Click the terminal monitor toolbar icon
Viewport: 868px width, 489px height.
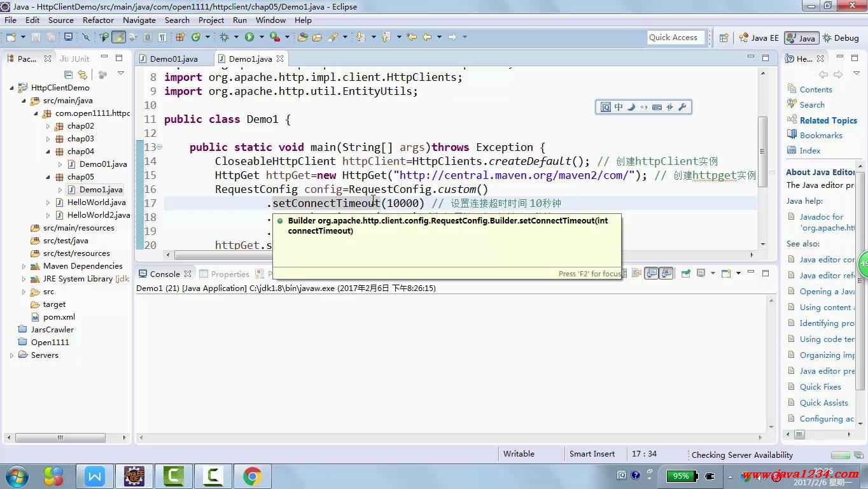[x=68, y=37]
